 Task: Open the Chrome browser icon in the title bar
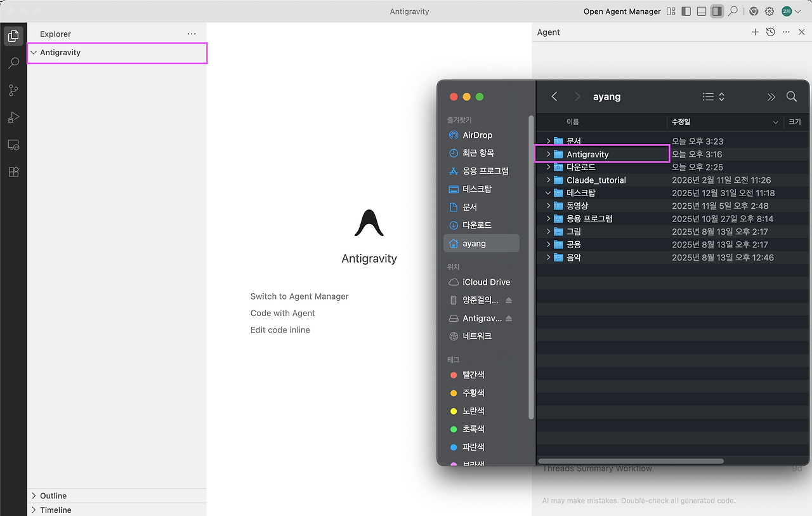coord(754,11)
